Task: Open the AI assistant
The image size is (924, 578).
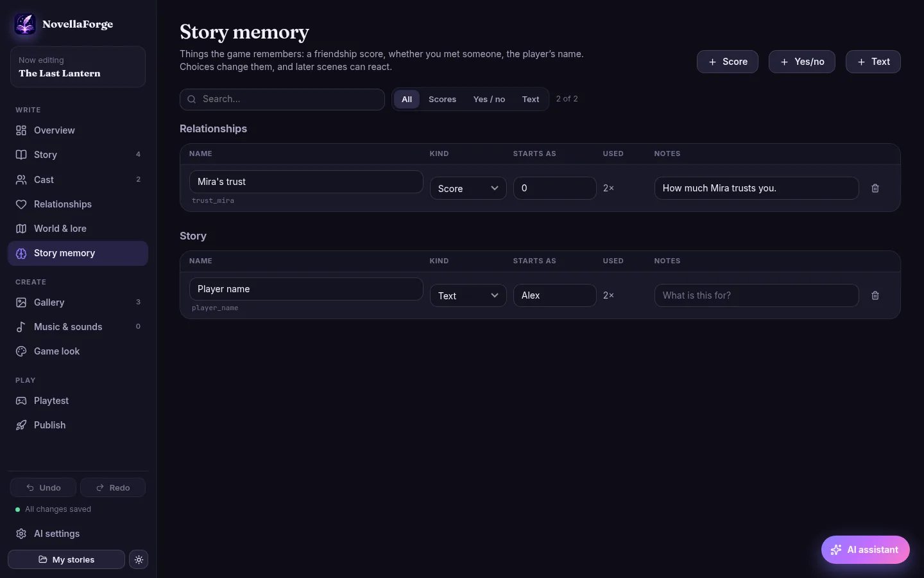Action: (866, 550)
